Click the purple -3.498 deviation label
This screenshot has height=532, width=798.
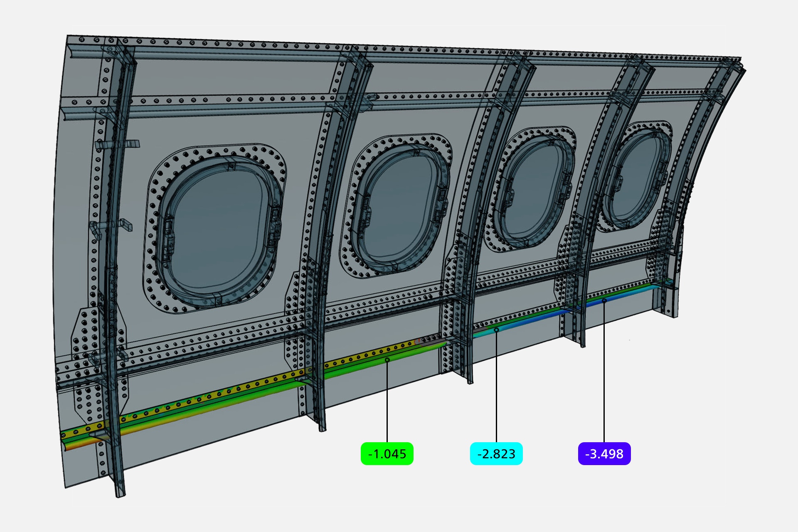pyautogui.click(x=604, y=453)
